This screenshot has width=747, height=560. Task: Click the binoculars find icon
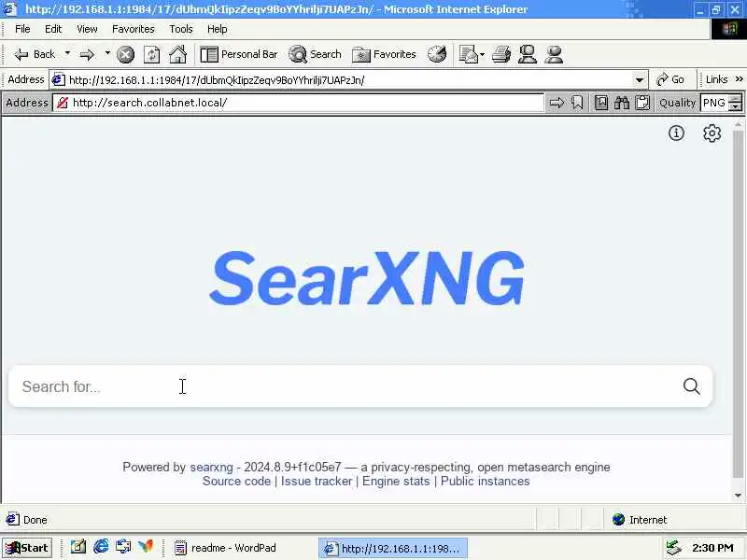(x=622, y=103)
